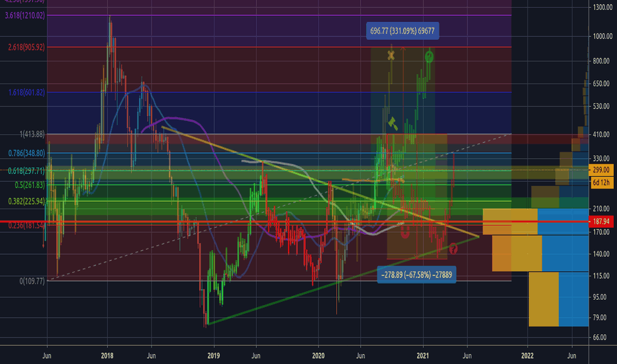Click the 2019 time axis label
The height and width of the screenshot is (364, 617).
click(x=214, y=356)
